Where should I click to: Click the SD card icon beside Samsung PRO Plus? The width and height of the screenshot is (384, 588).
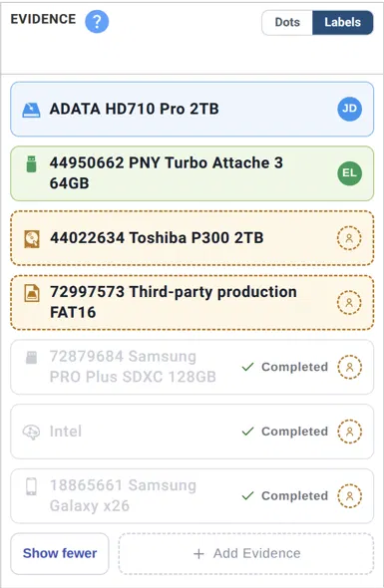[31, 357]
